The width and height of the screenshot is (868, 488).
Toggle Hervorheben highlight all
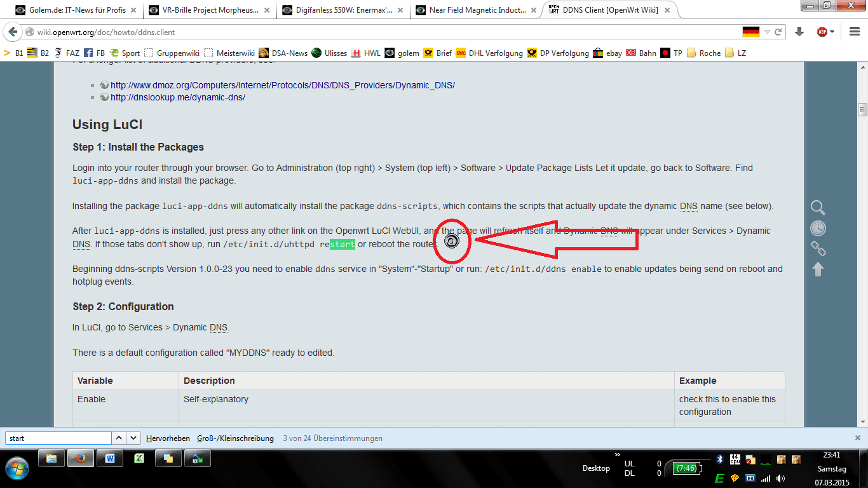coord(168,438)
